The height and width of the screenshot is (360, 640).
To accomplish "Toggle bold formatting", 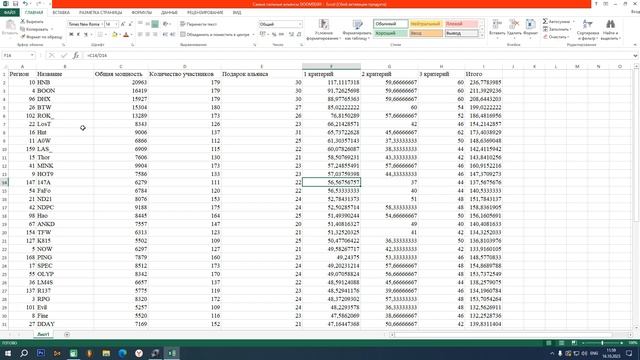I will coord(71,35).
